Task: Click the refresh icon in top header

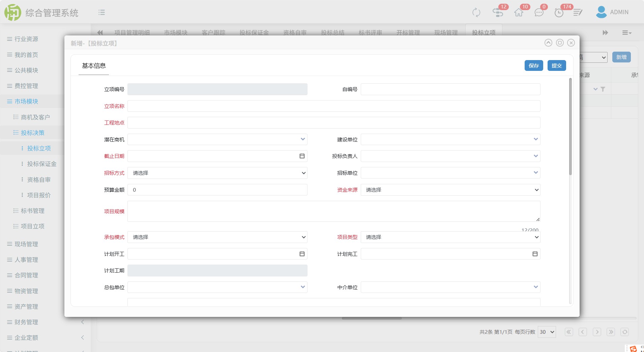Action: pos(476,12)
